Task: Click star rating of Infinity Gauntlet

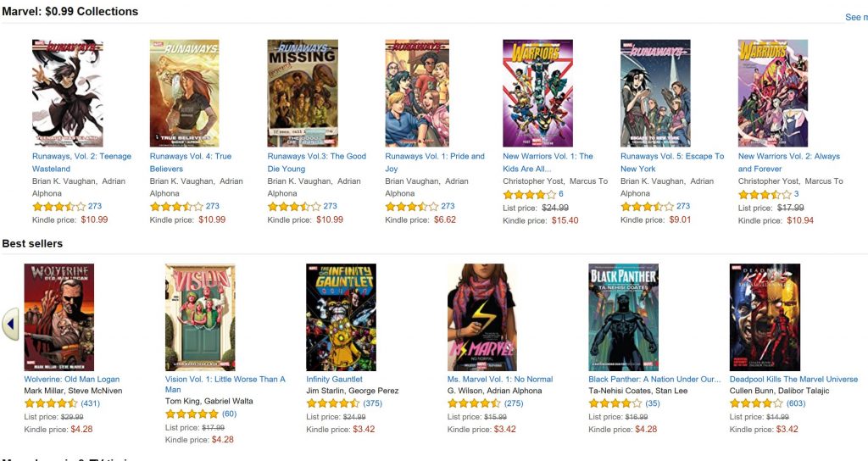Action: (x=332, y=403)
